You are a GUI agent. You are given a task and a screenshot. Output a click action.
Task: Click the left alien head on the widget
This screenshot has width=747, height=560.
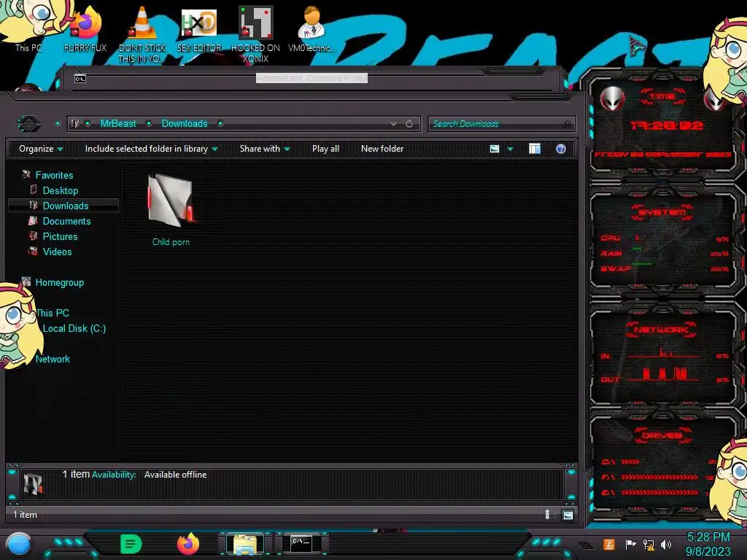tap(612, 98)
